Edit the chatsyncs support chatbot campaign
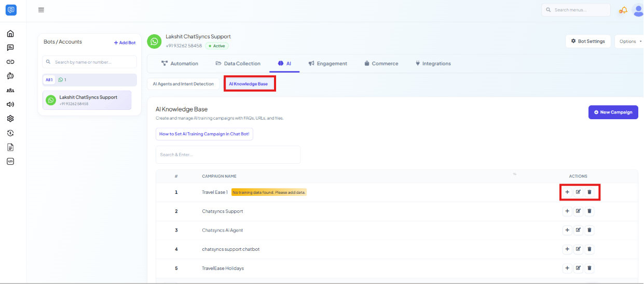This screenshot has height=284, width=644. click(x=578, y=249)
